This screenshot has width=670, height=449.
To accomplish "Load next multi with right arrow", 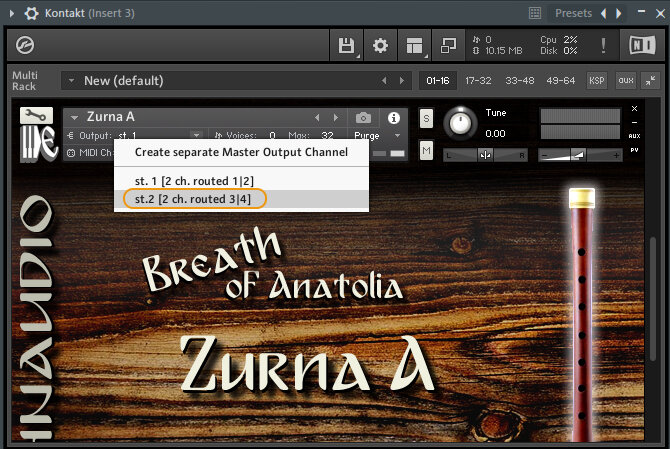I will 402,80.
